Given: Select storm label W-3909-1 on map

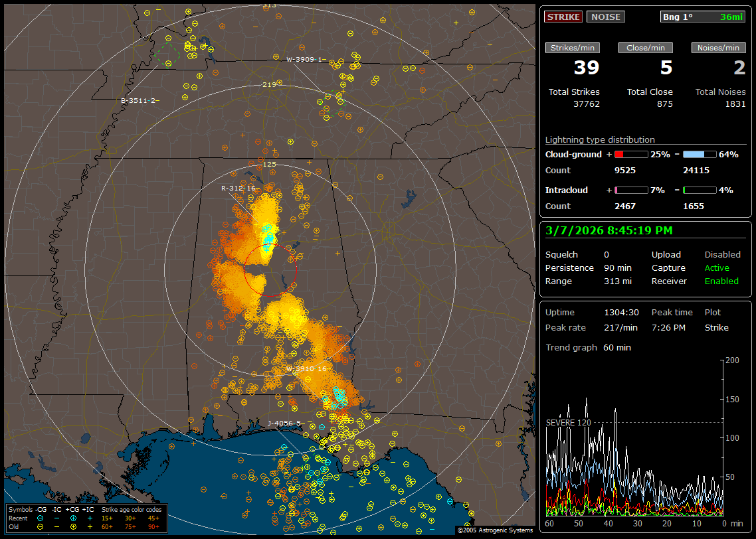Looking at the screenshot, I should (306, 59).
